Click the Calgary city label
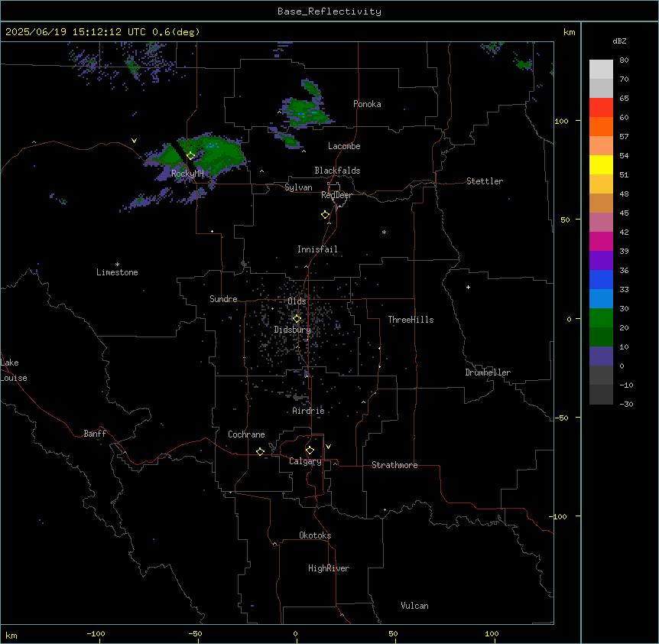 pyautogui.click(x=305, y=461)
